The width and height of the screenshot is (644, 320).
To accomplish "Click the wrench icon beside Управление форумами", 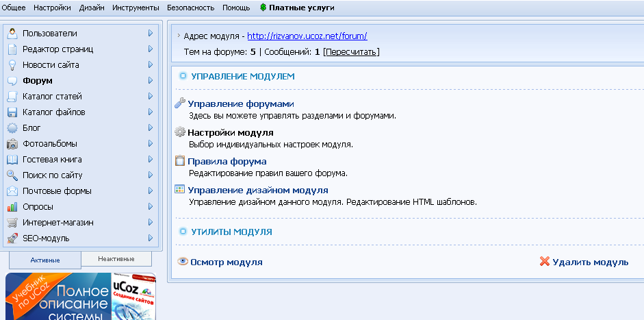I will (x=180, y=103).
